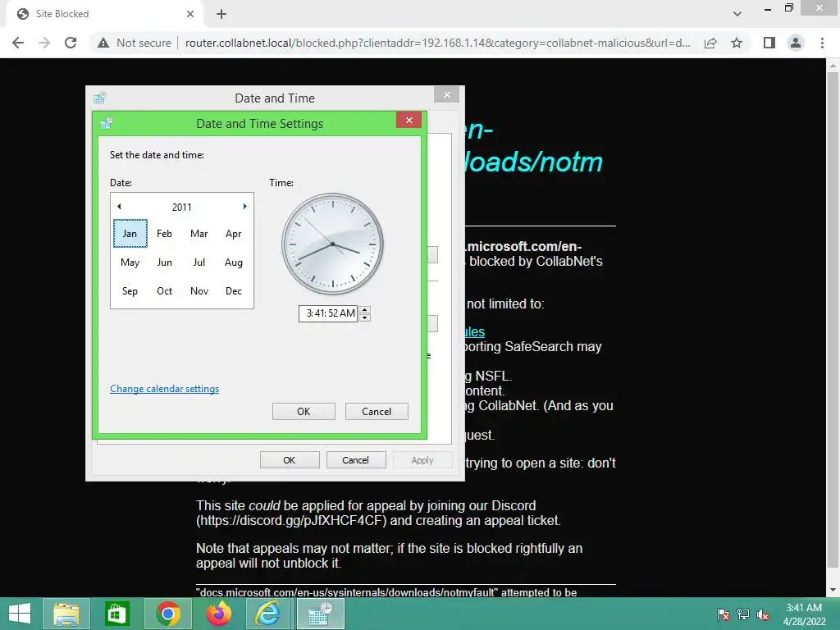Screen dimensions: 840x630
Task: Go back in Chrome browser
Action: (x=18, y=43)
